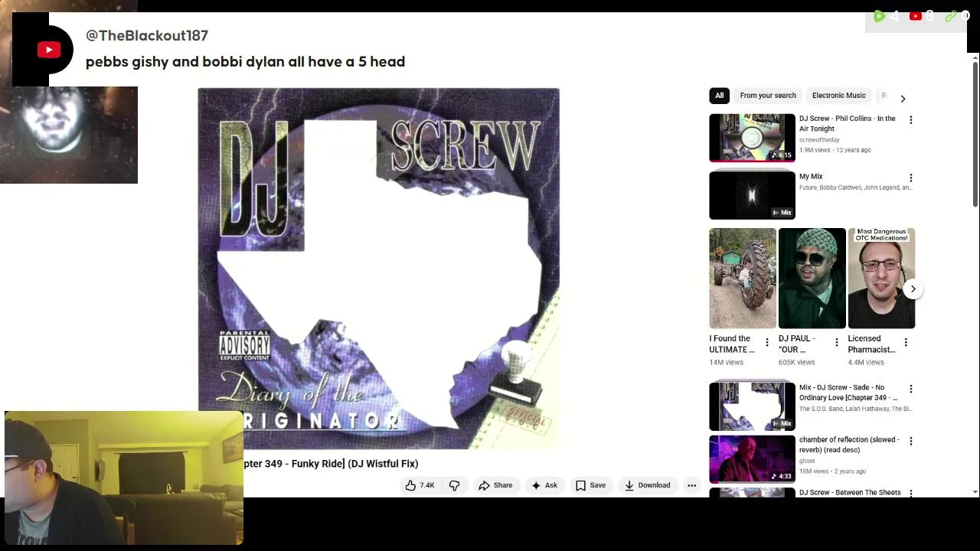Click the My Mix title
The image size is (980, 551).
[x=811, y=177]
